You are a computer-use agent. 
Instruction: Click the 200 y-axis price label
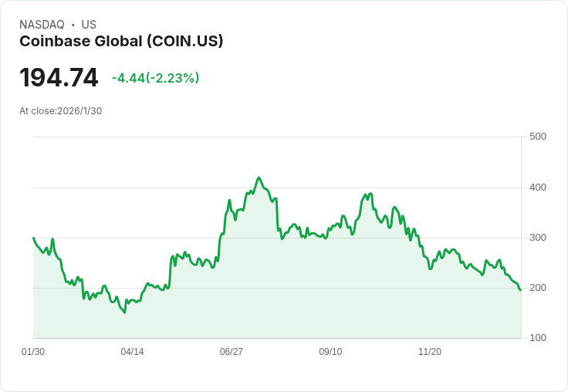pos(538,288)
